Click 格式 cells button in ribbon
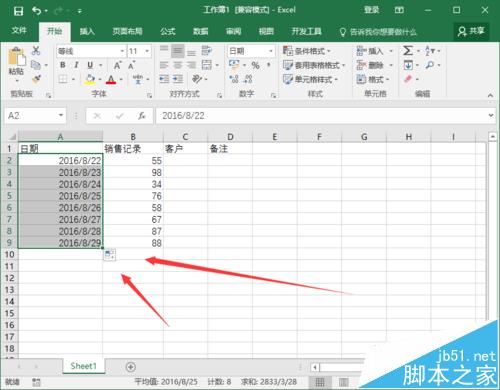The width and height of the screenshot is (500, 390). [x=373, y=79]
